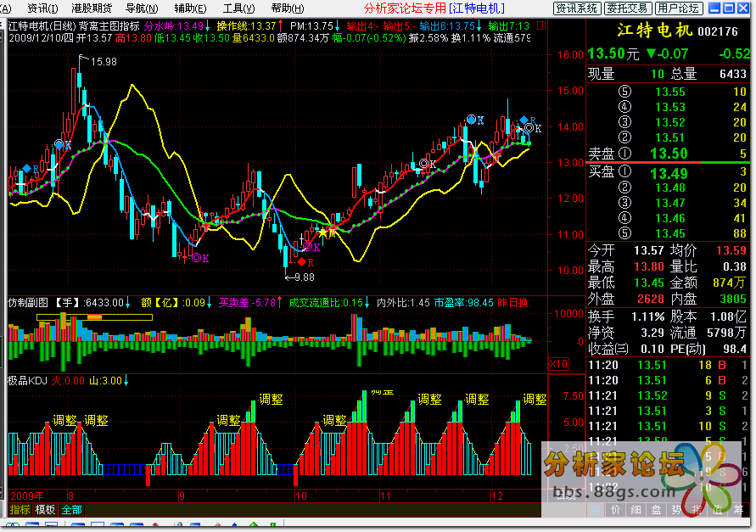756x532 pixels.
Task: Click the yellow outlined box in volume chart
Action: coord(94,316)
